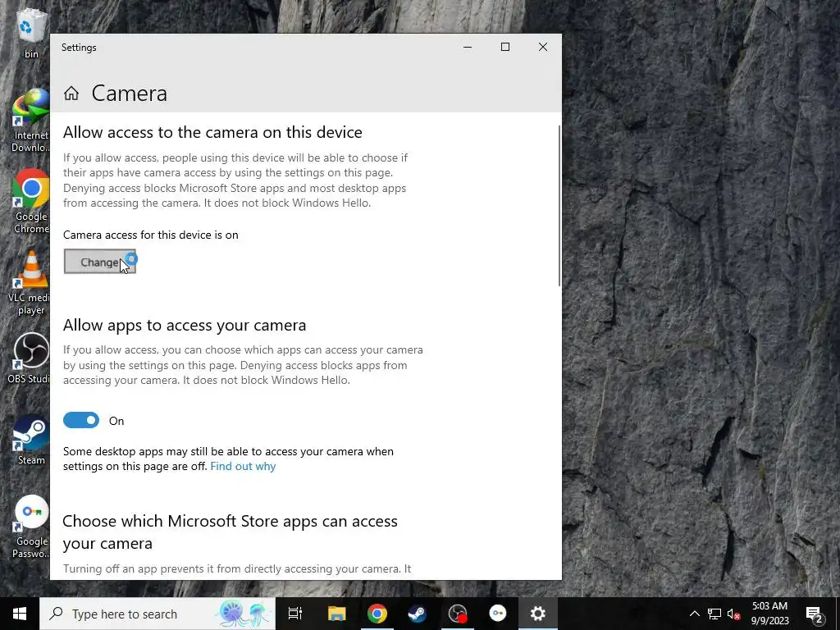The width and height of the screenshot is (840, 630).
Task: Select Google Password Manager desktop shortcut
Action: [x=31, y=527]
